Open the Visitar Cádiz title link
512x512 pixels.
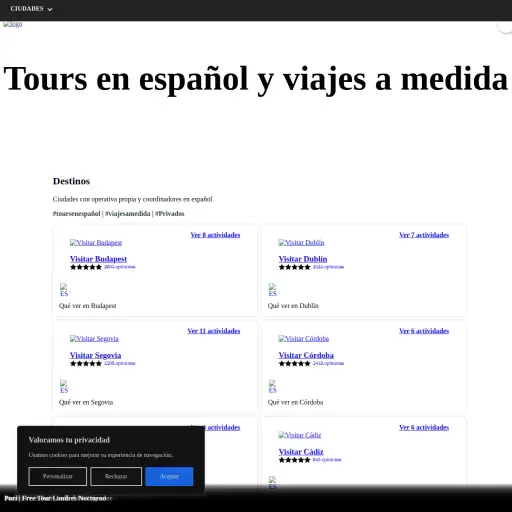click(x=301, y=452)
